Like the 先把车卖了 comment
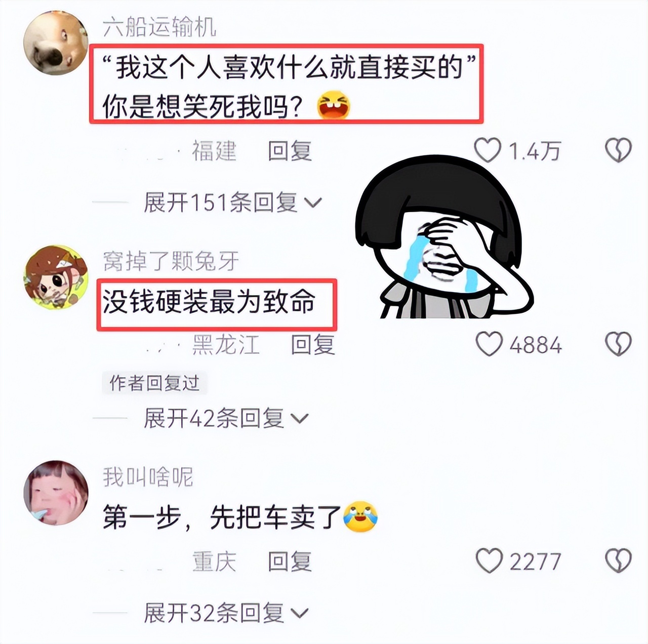 click(x=489, y=561)
